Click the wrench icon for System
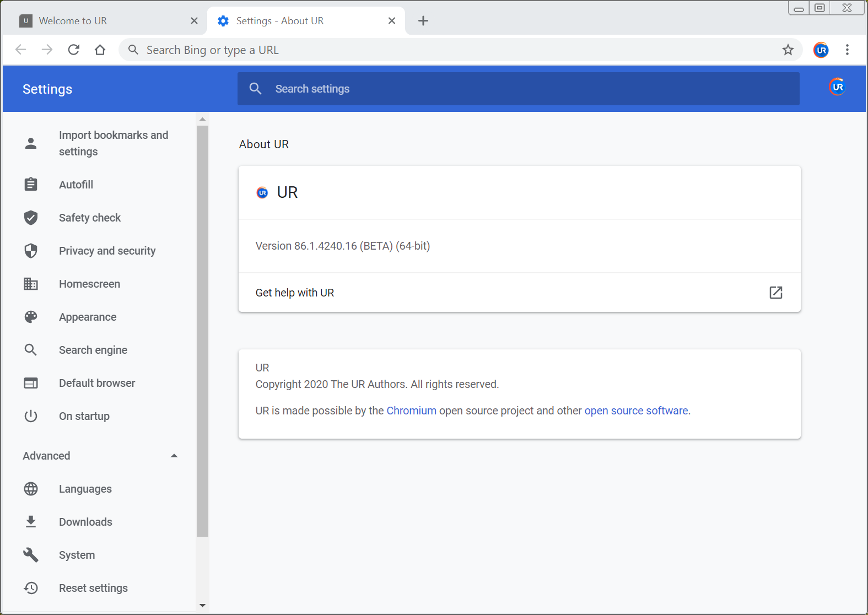868x615 pixels. click(31, 555)
